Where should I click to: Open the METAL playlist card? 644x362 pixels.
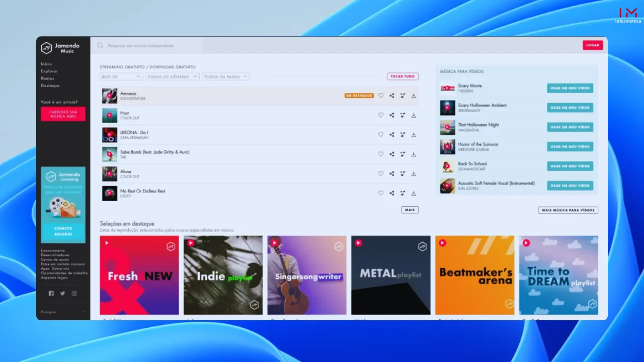[x=391, y=276]
